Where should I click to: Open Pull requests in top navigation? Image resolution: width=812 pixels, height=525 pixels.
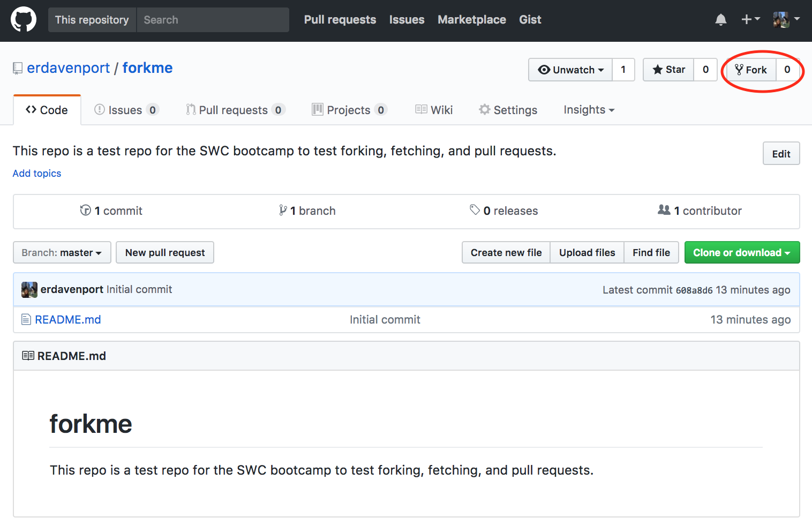(x=340, y=20)
